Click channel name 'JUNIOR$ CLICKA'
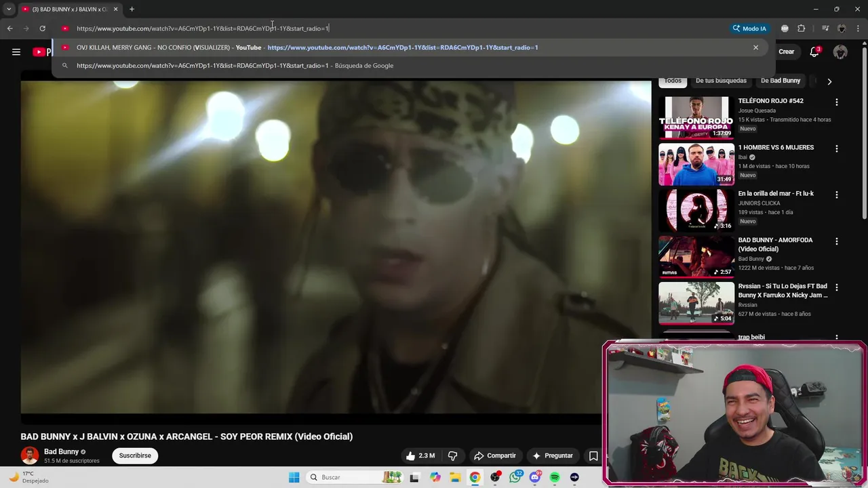Image resolution: width=868 pixels, height=488 pixels. [759, 203]
